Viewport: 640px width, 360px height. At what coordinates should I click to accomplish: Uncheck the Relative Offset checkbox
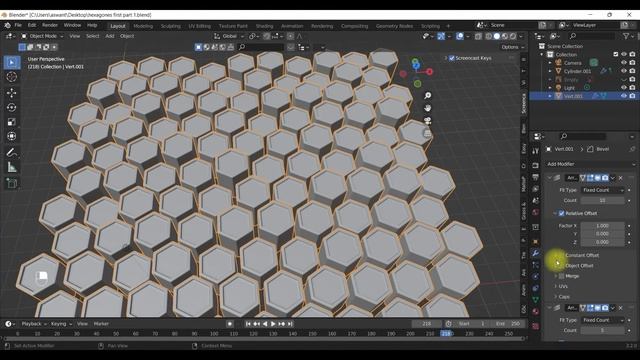(x=561, y=213)
